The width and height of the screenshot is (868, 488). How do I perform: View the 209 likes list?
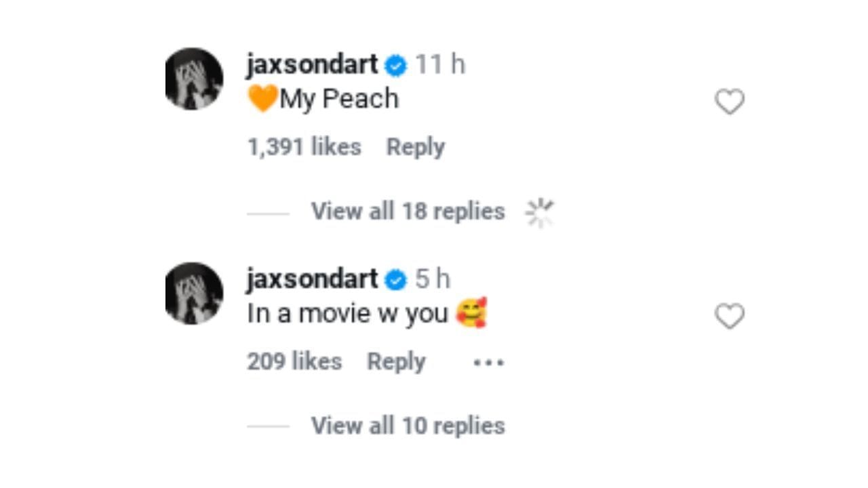pyautogui.click(x=294, y=362)
